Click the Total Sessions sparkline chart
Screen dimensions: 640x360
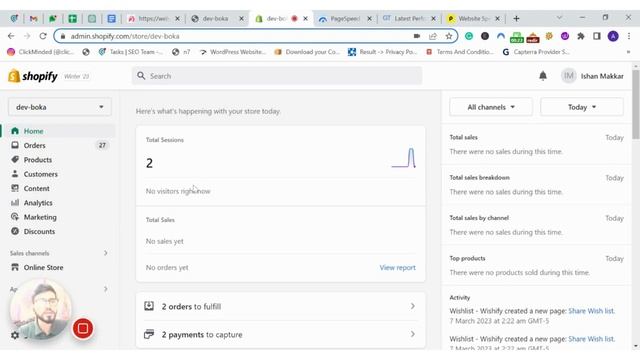404,158
